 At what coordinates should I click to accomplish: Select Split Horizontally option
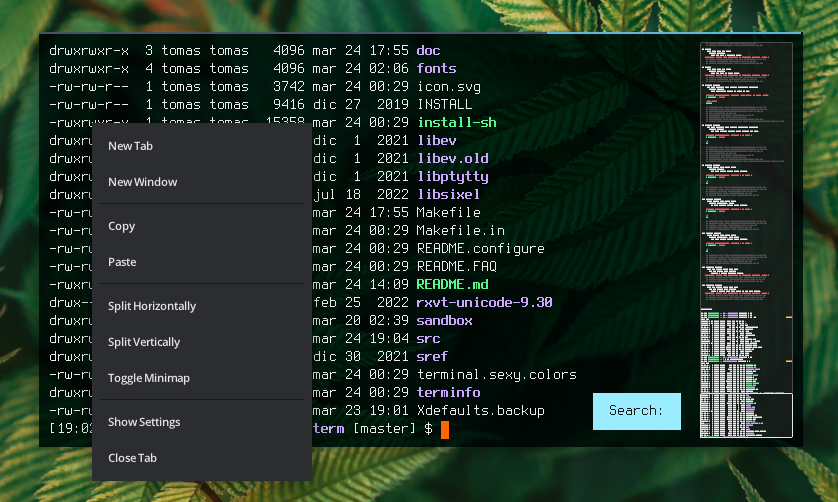(x=202, y=306)
